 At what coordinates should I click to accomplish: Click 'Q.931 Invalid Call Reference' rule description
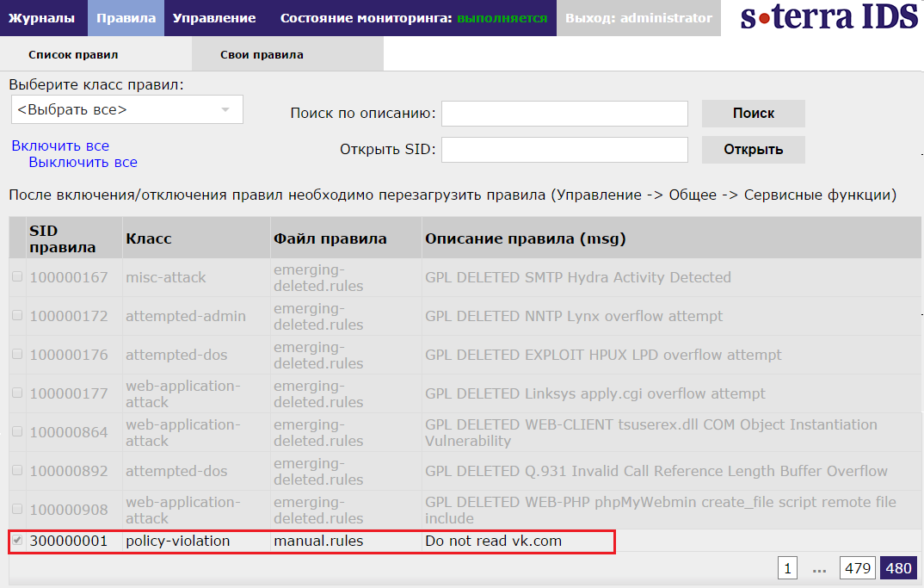tap(656, 471)
